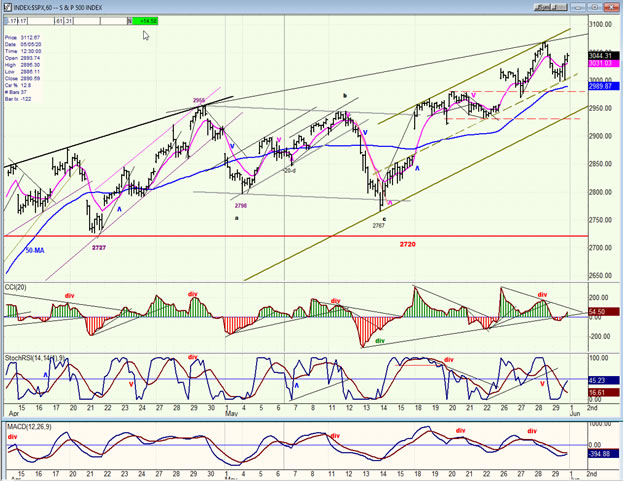624x482 pixels.
Task: Click the first quote field showing .17
Action: (x=10, y=21)
